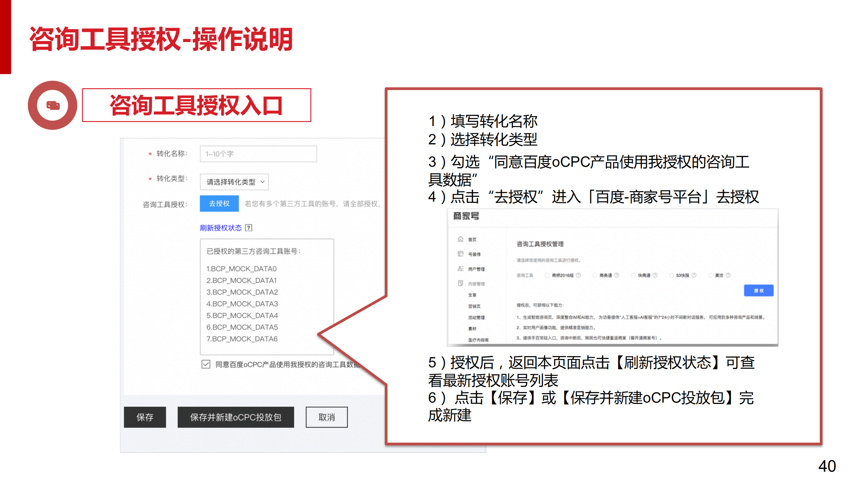Click account entry 6.BCP_MOCK_DATA5
Screen dimensions: 868x488
[242, 327]
